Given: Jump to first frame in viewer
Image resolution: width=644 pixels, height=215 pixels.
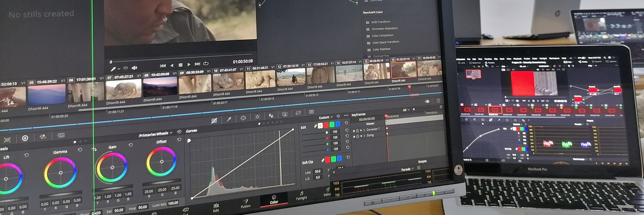Looking at the screenshot, I should (163, 65).
